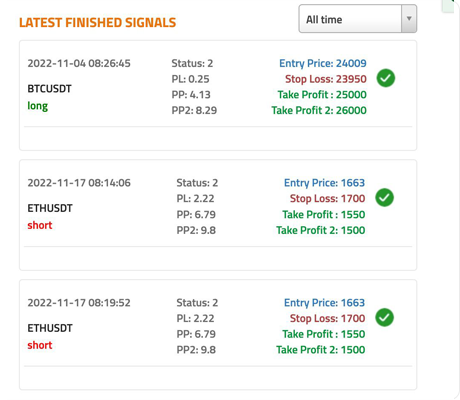Image resolution: width=460 pixels, height=400 pixels.
Task: Click the red short label in the 08:14:06 signal
Action: pyautogui.click(x=40, y=225)
